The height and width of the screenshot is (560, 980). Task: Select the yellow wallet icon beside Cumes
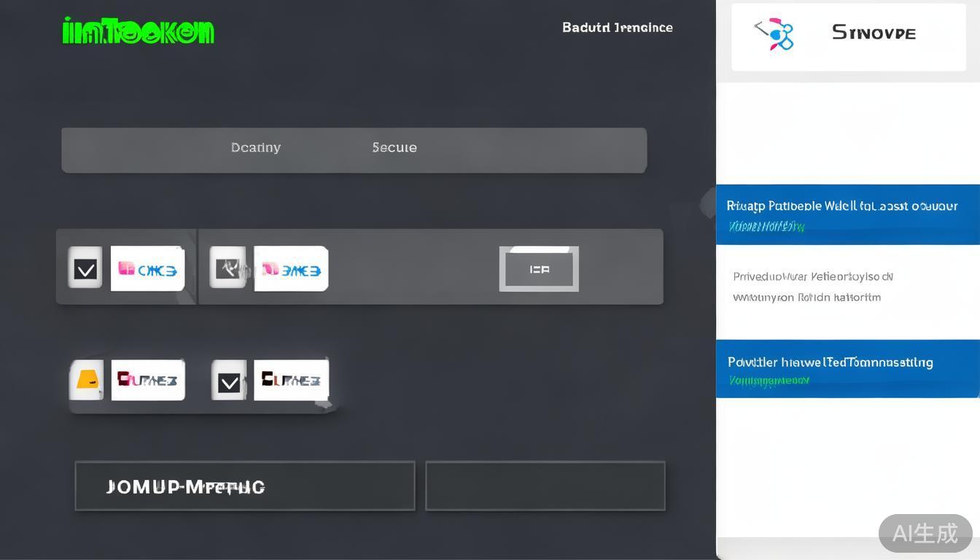click(87, 380)
